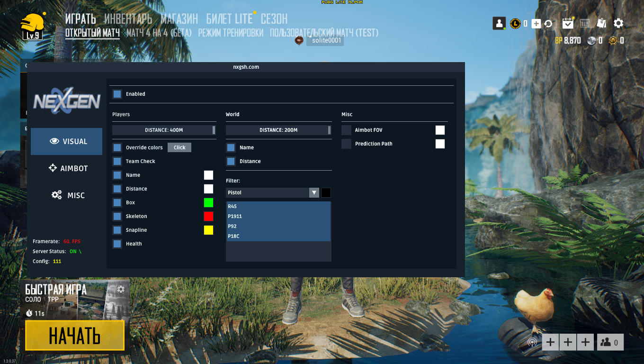
Task: Toggle the voice broadcast icon
Action: pos(533,342)
